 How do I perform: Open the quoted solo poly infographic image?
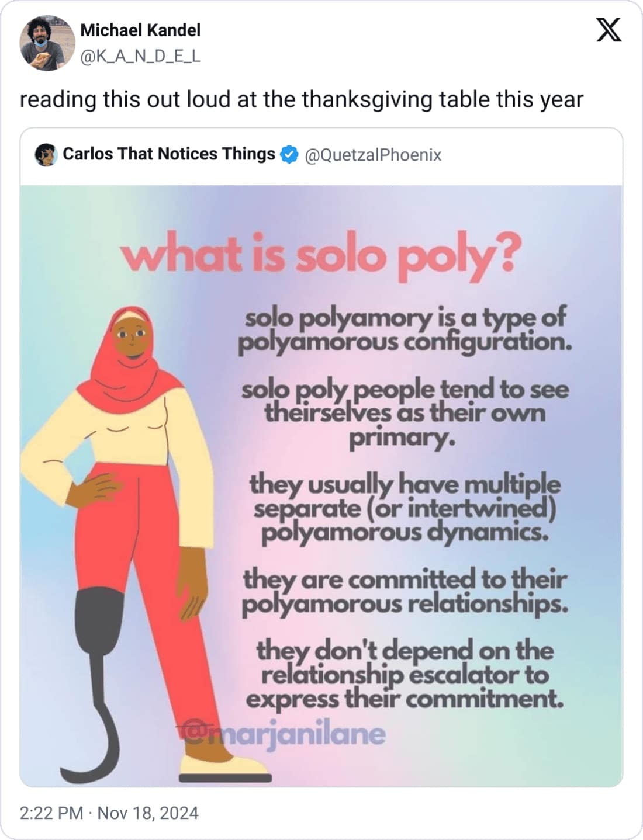coord(321,486)
